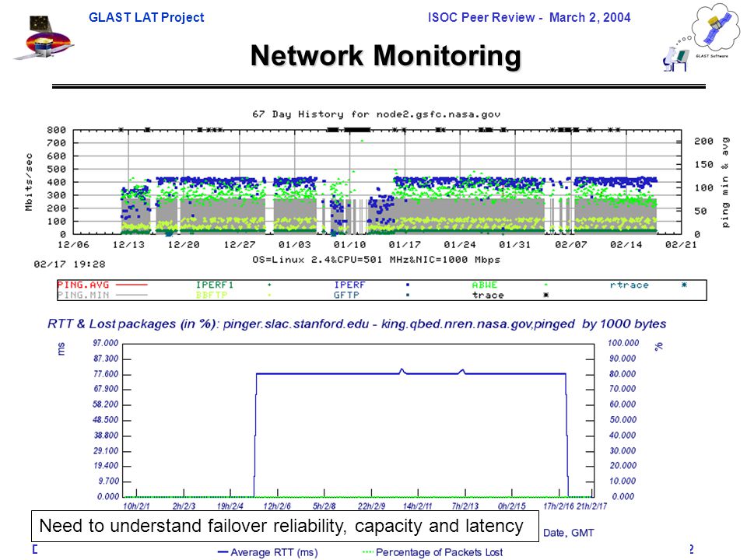
Task: Click the 97.000 ms axis value
Action: click(105, 343)
